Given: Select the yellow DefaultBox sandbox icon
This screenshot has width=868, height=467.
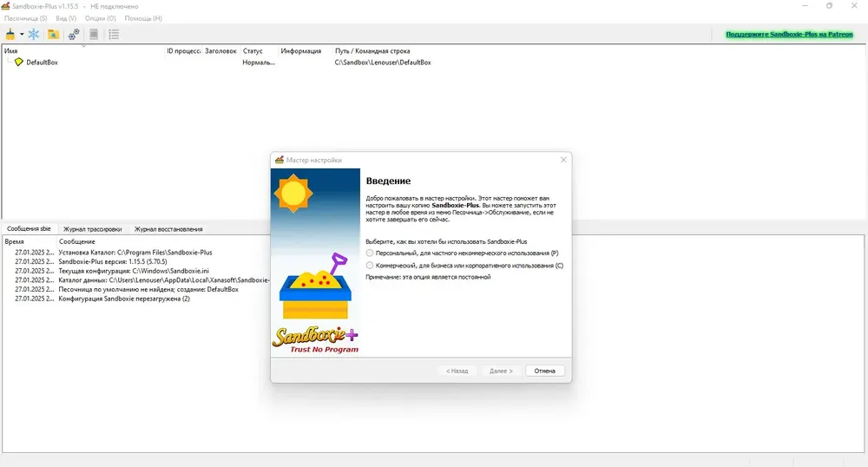Looking at the screenshot, I should (19, 62).
